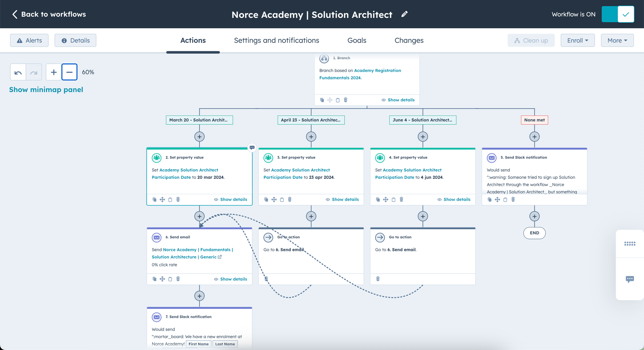Toggle the 'Workflow is ON' switch
This screenshot has height=350, width=644.
618,14
